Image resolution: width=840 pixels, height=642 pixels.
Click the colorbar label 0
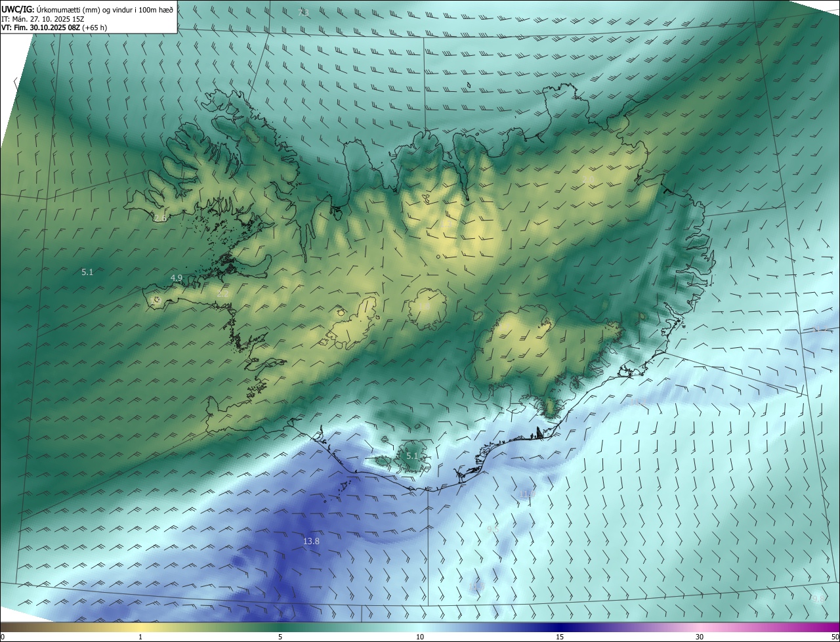coord(3,637)
